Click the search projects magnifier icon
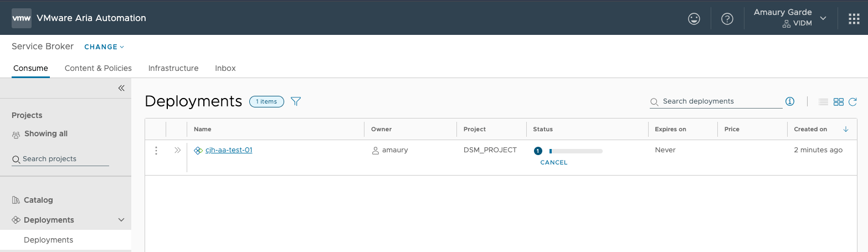 16,159
